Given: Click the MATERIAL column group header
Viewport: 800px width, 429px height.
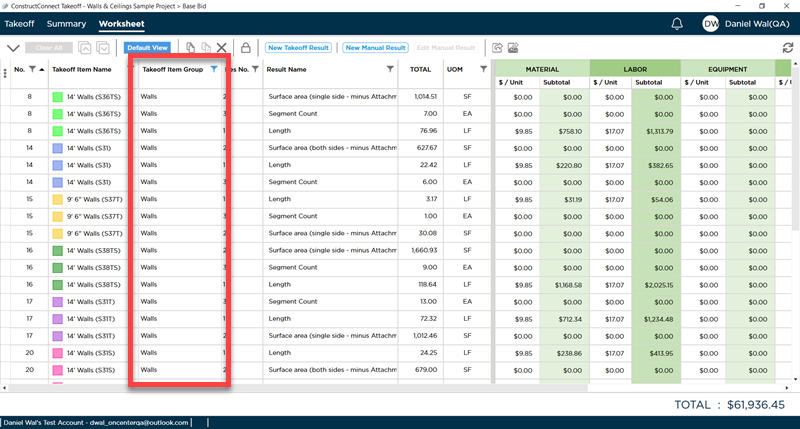Looking at the screenshot, I should (x=542, y=69).
